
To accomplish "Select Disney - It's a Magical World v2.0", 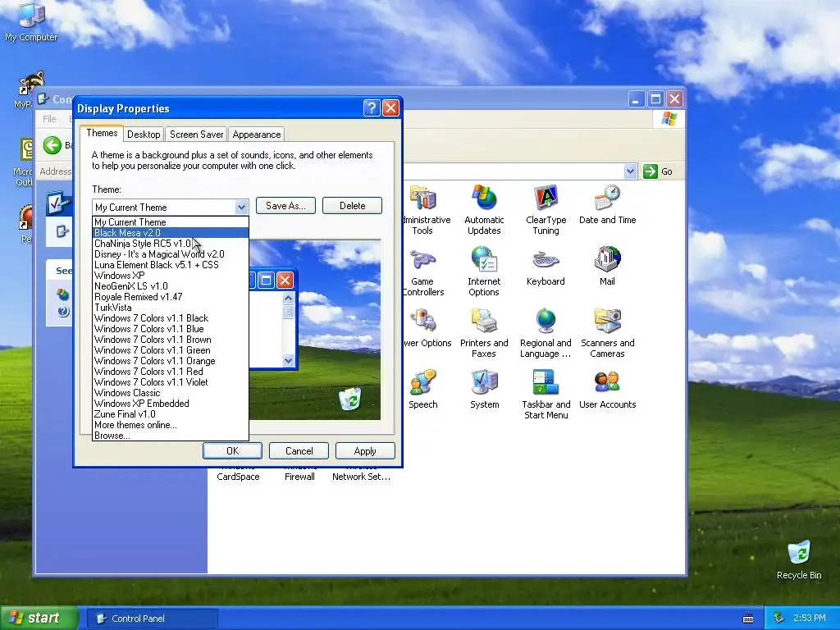I will (171, 254).
